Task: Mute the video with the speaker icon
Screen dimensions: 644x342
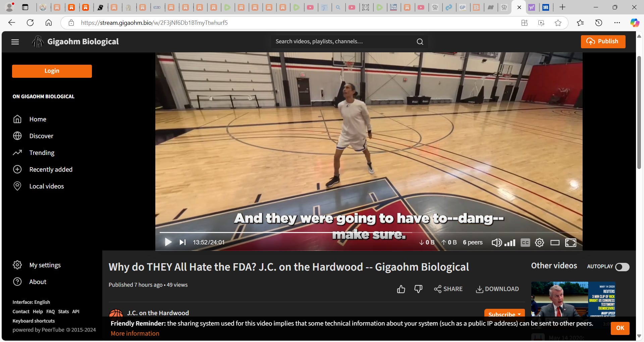Action: 496,242
